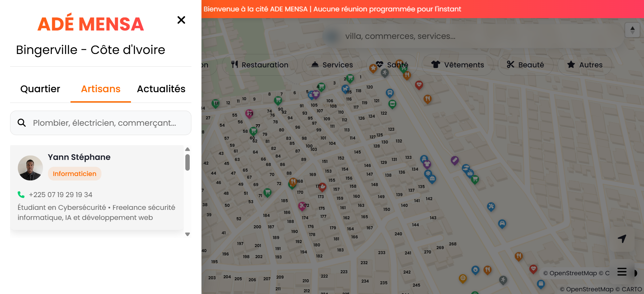The width and height of the screenshot is (644, 294).
Task: Open the blue flame map marker
Action: pyautogui.click(x=475, y=270)
